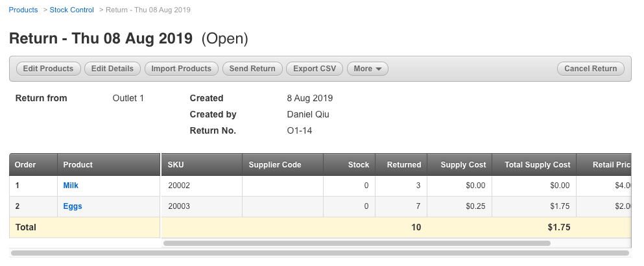This screenshot has height=266, width=644.
Task: Send the return with Send Return
Action: coord(252,69)
